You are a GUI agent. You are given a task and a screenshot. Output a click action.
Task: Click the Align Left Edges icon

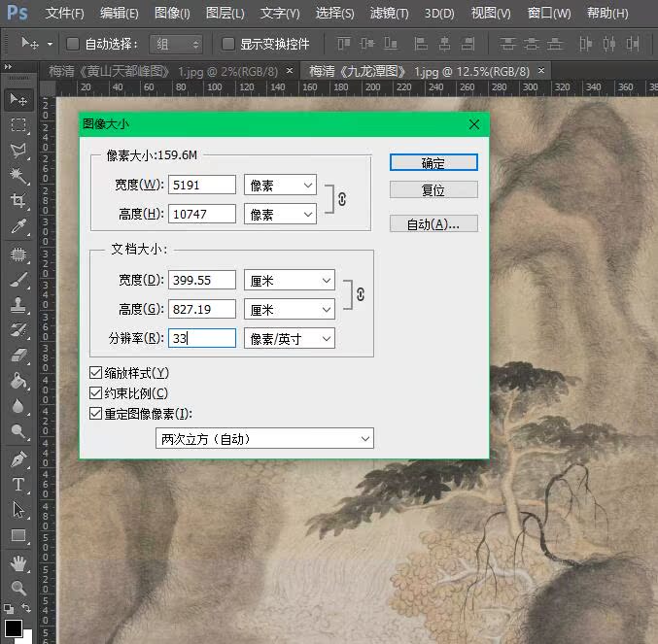click(x=421, y=43)
